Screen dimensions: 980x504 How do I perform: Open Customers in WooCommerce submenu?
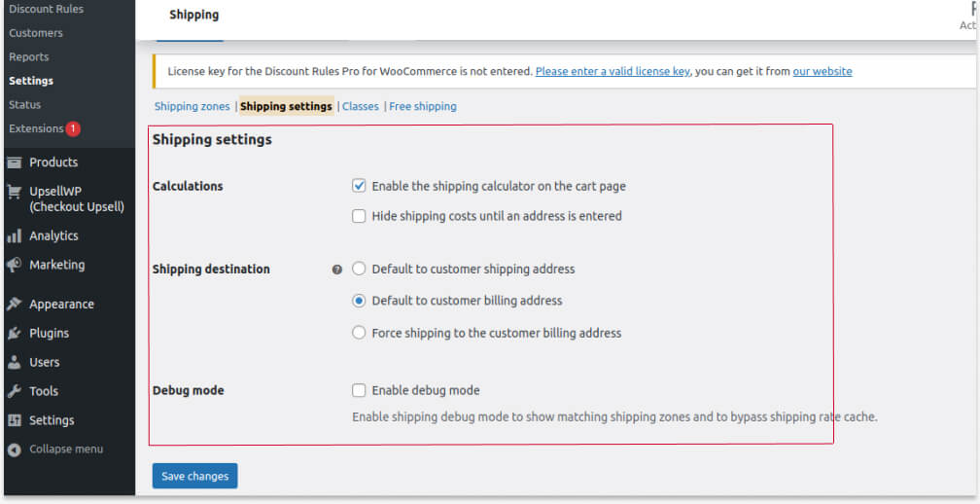tap(36, 33)
